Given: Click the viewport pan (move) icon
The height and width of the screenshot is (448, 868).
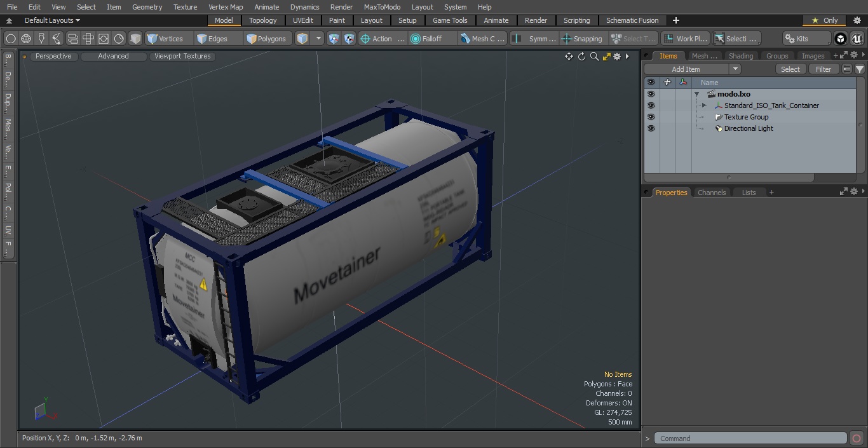Looking at the screenshot, I should (569, 57).
